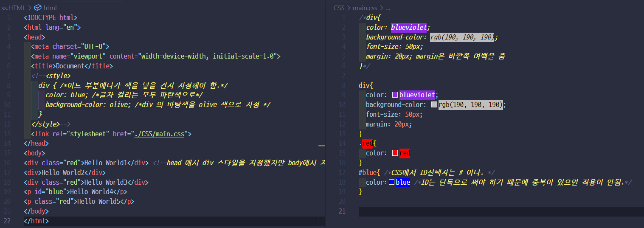This screenshot has width=644, height=228.
Task: Click the Hello World5 text
Action: (98, 202)
